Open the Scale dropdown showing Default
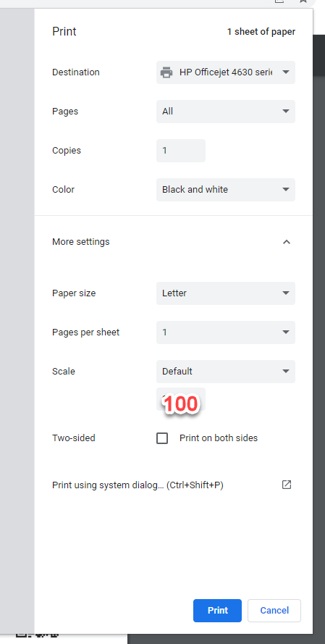Viewport: 325px width, 644px height. [x=226, y=372]
